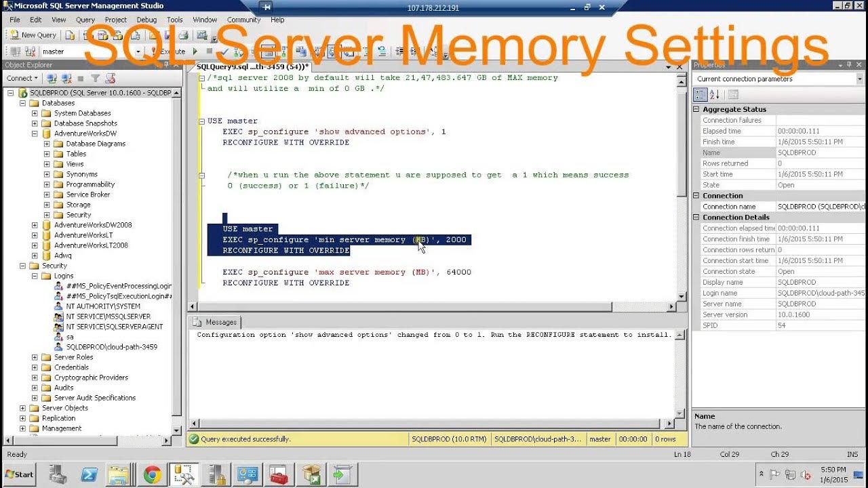Click 'Query executed successfully.' status text

[x=245, y=439]
